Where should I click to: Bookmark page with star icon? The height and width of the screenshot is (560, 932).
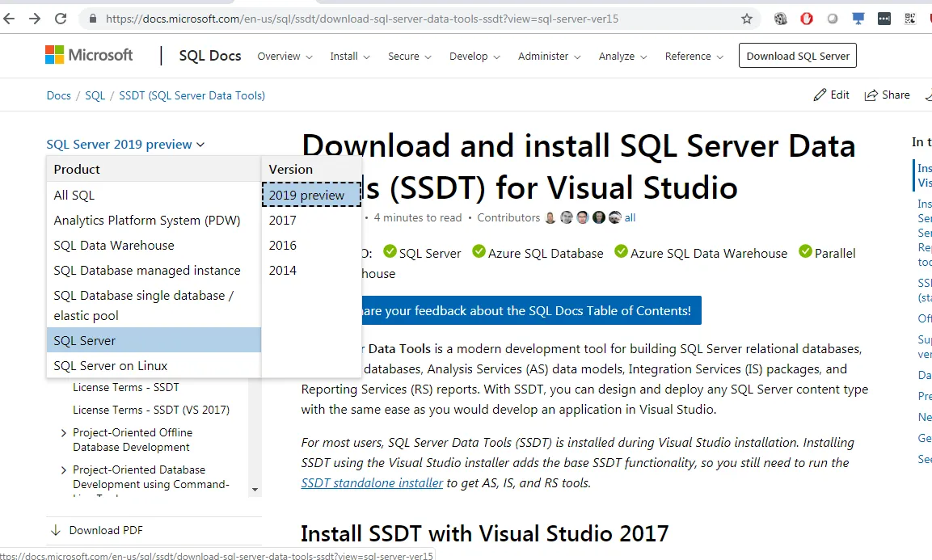point(747,19)
